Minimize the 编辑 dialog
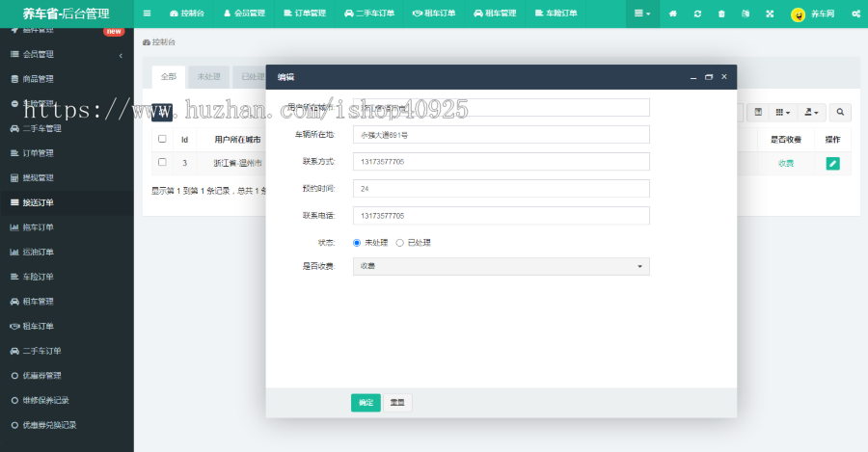The height and width of the screenshot is (452, 868). tap(693, 77)
